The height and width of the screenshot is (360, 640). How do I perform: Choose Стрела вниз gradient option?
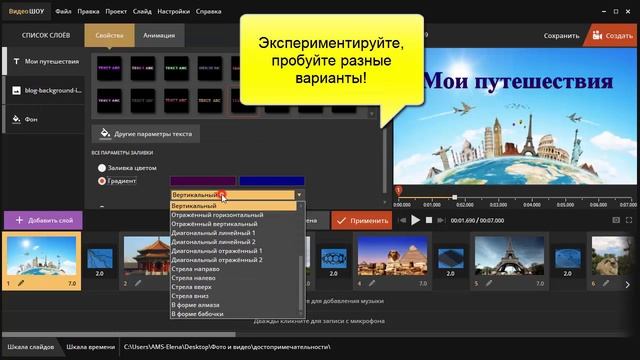[x=233, y=296]
